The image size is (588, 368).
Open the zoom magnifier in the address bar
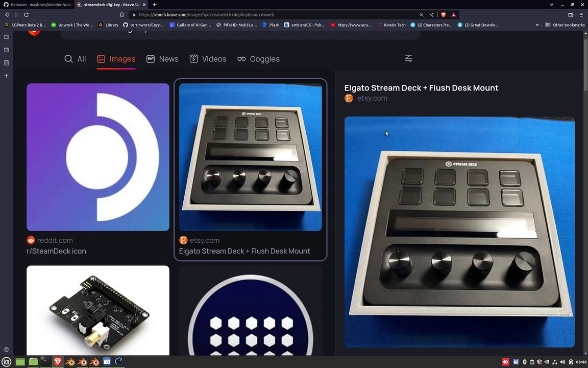(422, 15)
